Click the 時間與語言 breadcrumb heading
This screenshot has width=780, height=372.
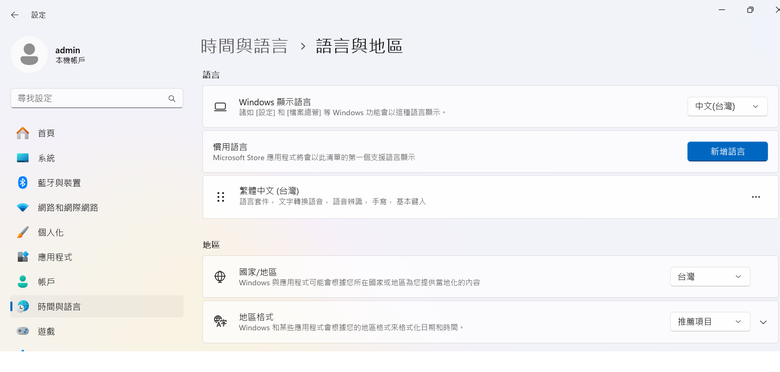pyautogui.click(x=244, y=46)
